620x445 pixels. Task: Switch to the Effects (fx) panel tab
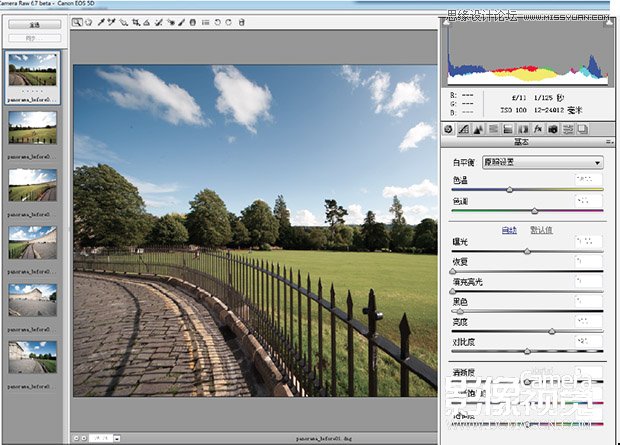[538, 129]
